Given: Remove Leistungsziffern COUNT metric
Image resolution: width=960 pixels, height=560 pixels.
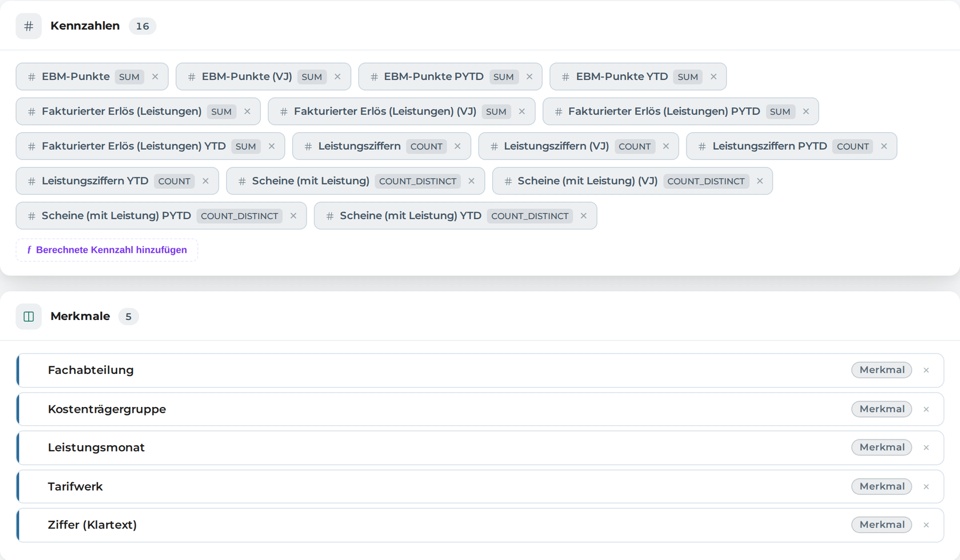Looking at the screenshot, I should click(x=458, y=146).
